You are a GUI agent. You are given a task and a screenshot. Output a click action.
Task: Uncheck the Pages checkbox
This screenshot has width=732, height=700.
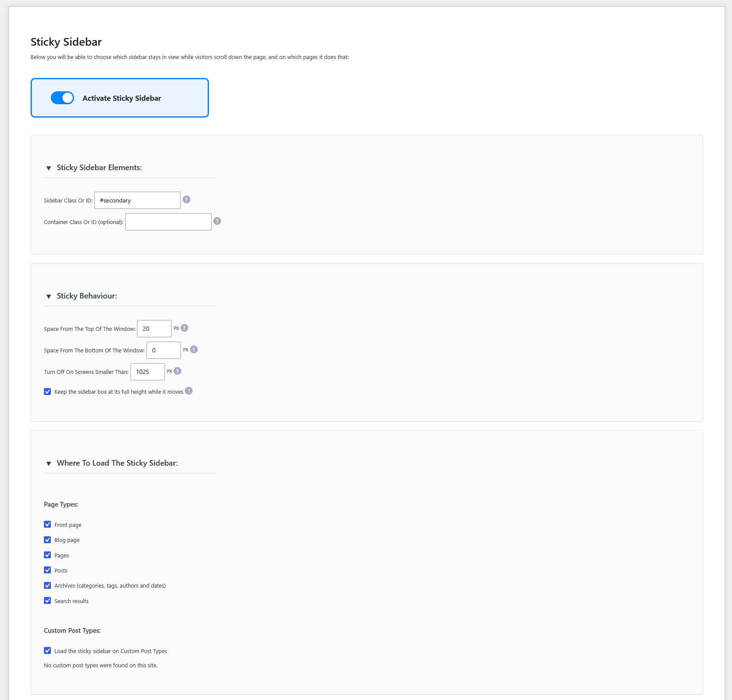click(47, 555)
